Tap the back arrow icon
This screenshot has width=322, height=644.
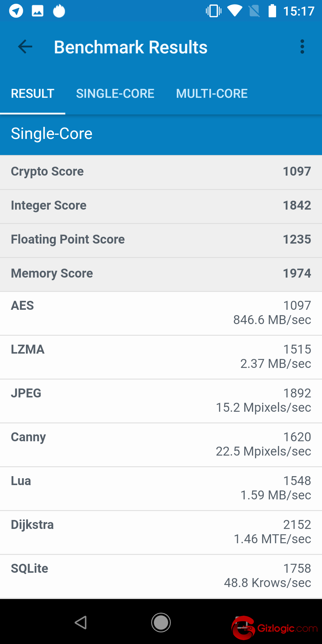coord(25,47)
